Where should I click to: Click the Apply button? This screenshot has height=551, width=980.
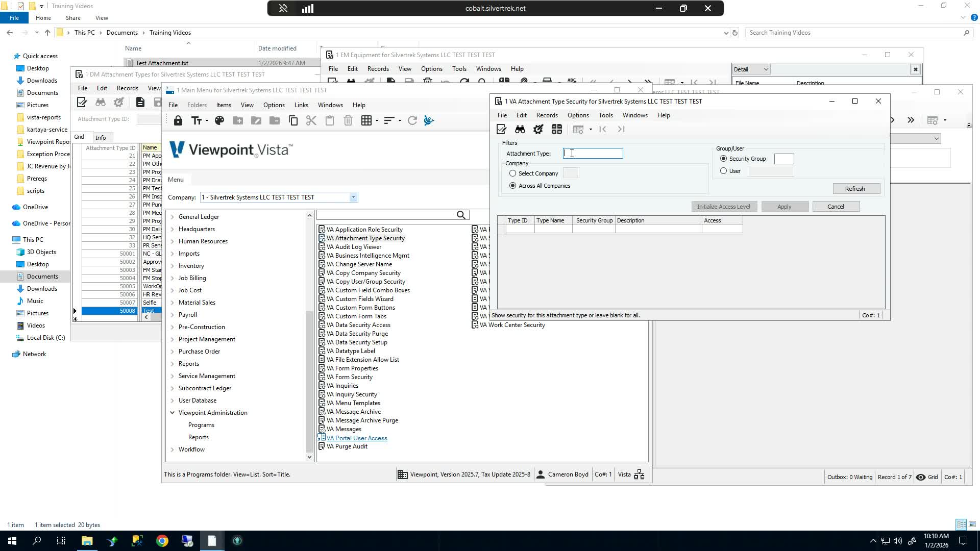point(785,207)
